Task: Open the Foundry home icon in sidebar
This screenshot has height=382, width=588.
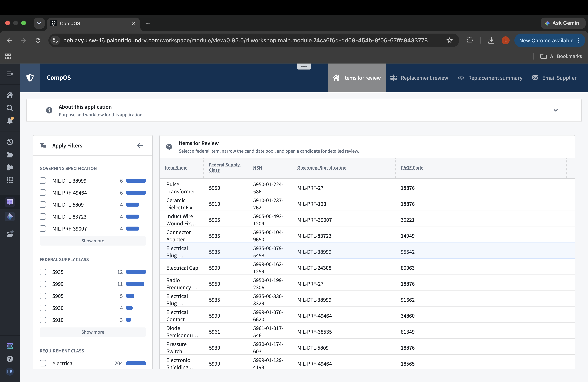Action: pos(10,95)
